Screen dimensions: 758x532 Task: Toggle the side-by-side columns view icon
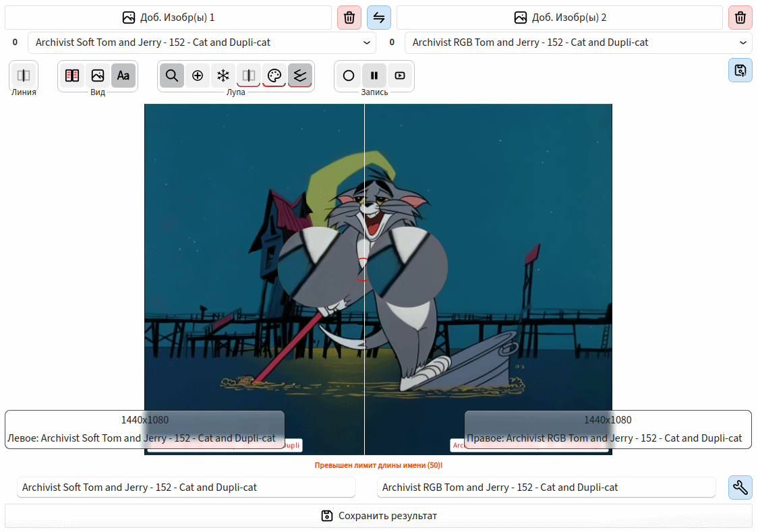tap(72, 76)
